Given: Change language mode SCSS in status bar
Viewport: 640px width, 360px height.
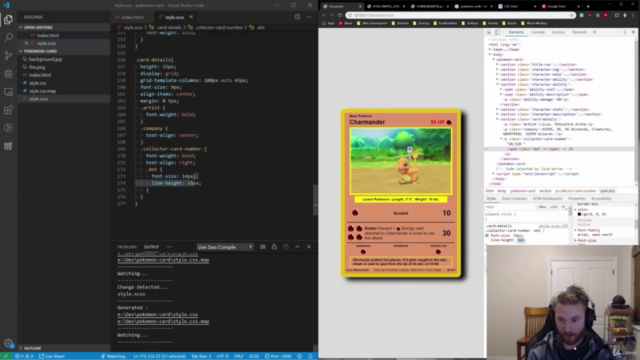Looking at the screenshot, I should coord(254,356).
